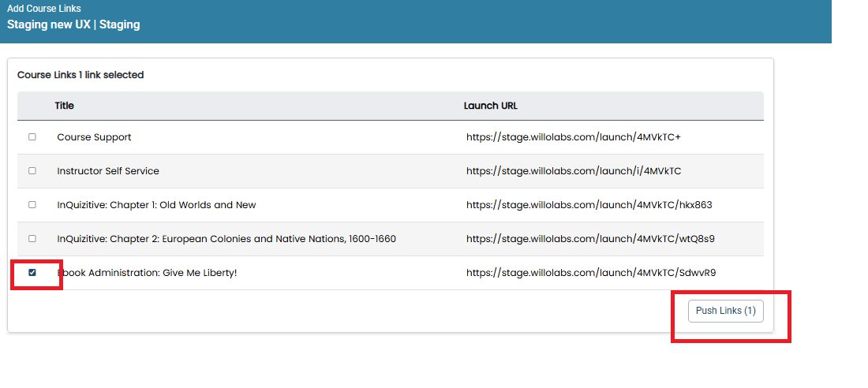Click the Add Course Links header text
This screenshot has width=868, height=388.
[43, 9]
